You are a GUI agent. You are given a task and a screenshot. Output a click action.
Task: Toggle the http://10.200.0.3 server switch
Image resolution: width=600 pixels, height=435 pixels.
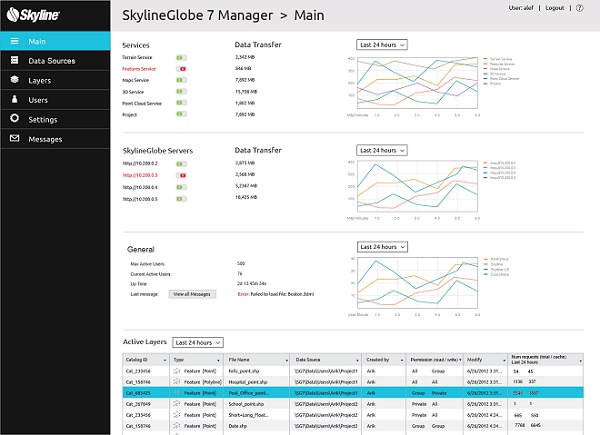pos(181,174)
